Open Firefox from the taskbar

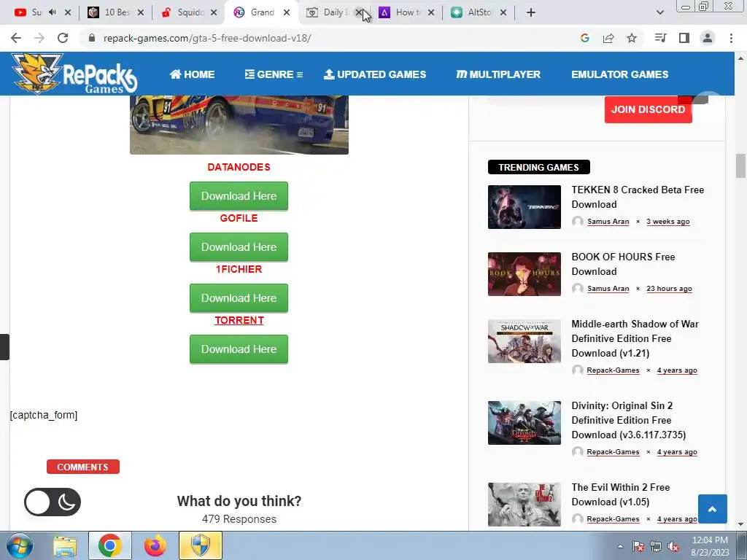pos(155,545)
